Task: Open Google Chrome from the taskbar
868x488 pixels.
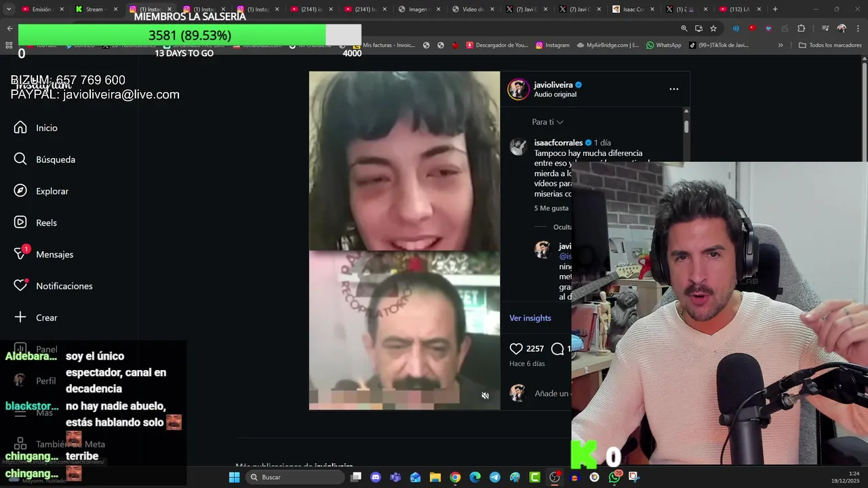Action: coord(455,477)
